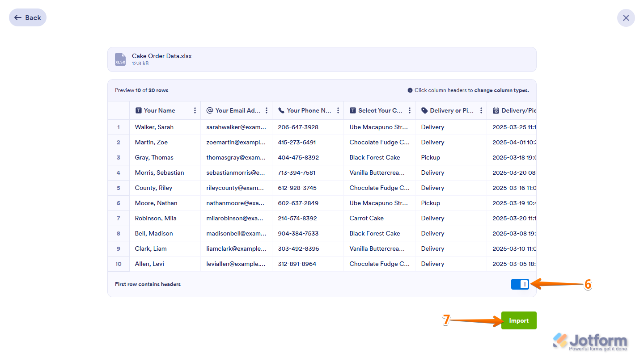Close the import dialog with the X button
644x362 pixels.
(x=626, y=18)
